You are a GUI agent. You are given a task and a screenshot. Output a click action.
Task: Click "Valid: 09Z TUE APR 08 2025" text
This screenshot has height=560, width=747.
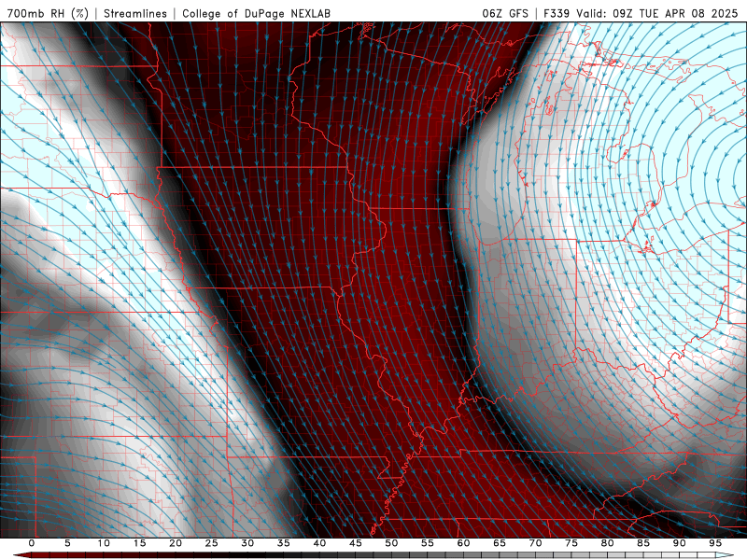pos(657,13)
